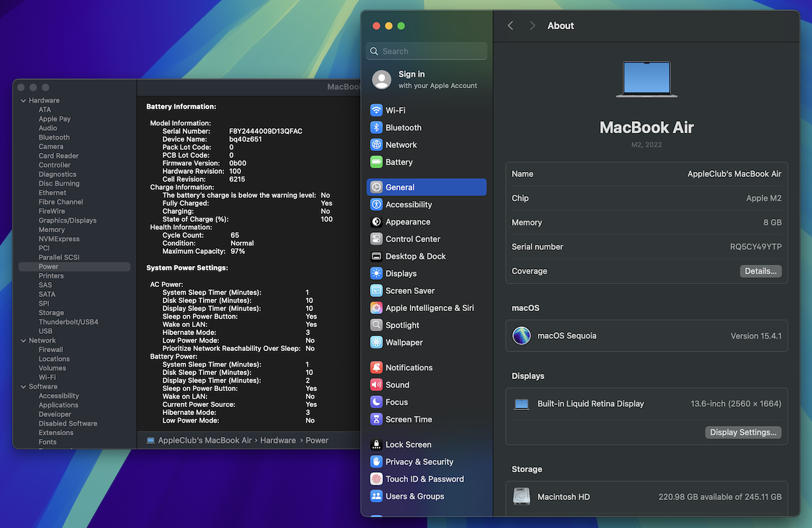The height and width of the screenshot is (528, 812).
Task: Select Disabled Software in sidebar
Action: tap(68, 423)
